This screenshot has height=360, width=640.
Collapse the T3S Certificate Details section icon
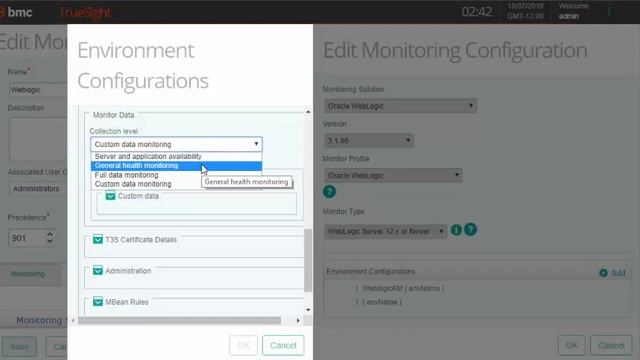[x=98, y=239]
